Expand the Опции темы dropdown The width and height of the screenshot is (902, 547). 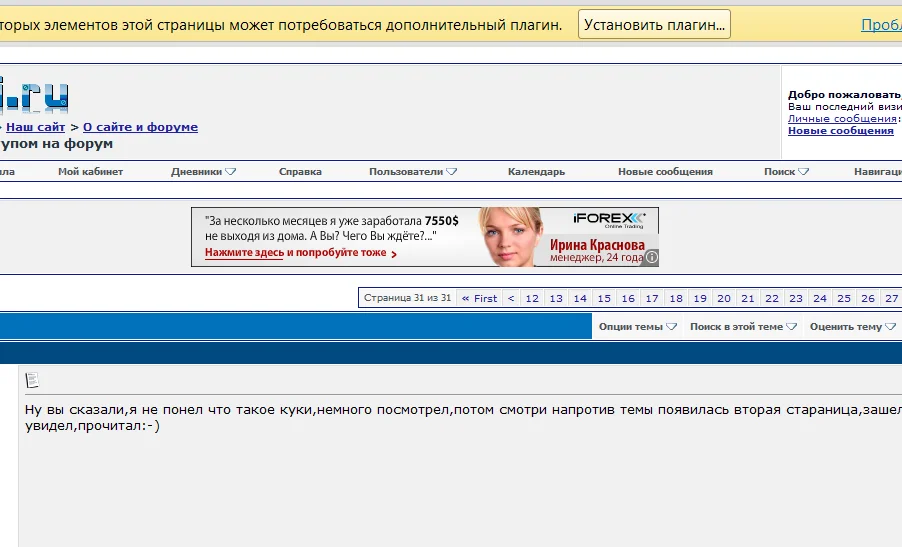(x=637, y=327)
